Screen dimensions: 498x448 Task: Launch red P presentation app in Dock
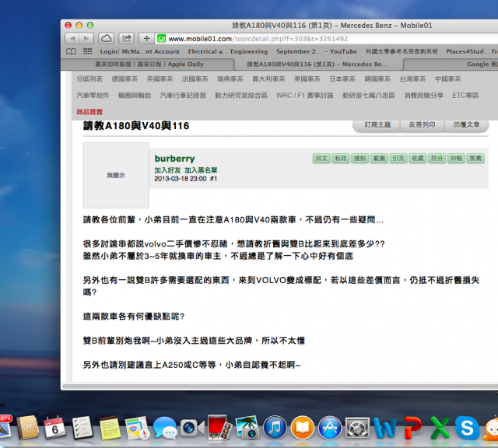coord(412,427)
